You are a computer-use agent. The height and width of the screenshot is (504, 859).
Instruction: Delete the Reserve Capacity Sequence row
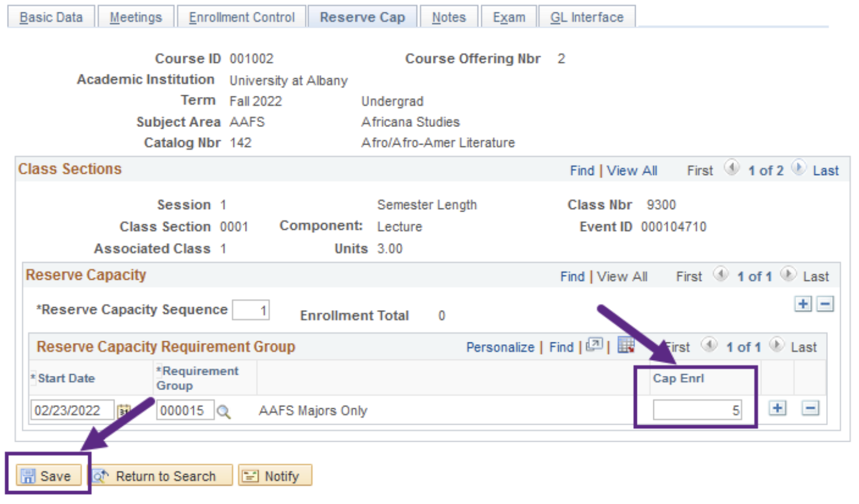pyautogui.click(x=825, y=304)
